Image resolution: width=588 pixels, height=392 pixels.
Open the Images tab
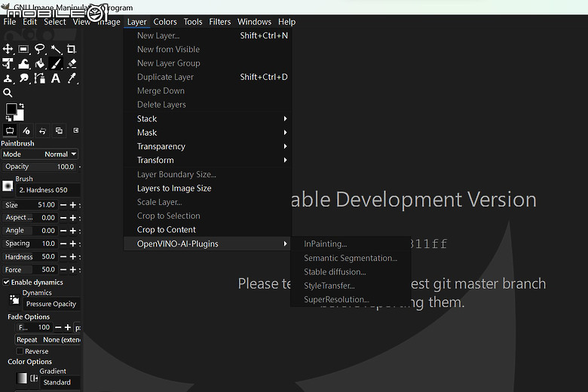coord(59,130)
